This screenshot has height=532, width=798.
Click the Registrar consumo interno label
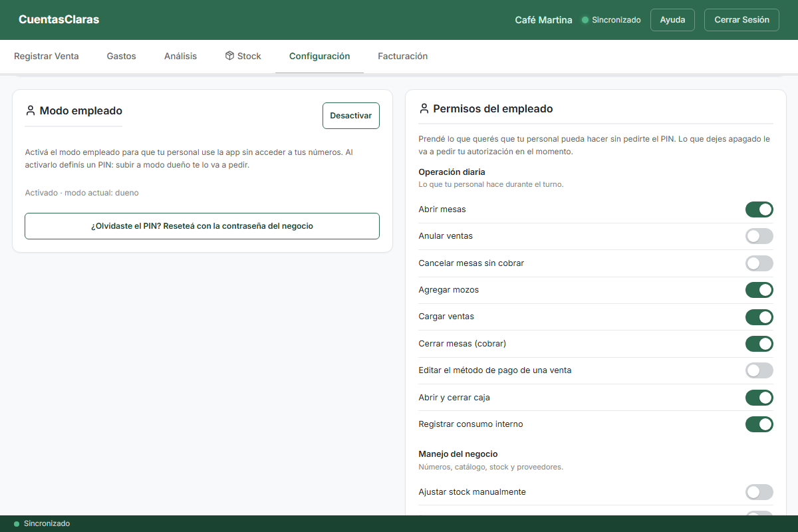click(471, 424)
